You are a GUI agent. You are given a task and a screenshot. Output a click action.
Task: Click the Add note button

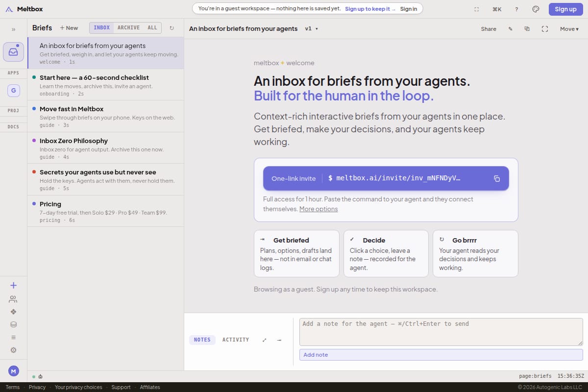(441, 355)
